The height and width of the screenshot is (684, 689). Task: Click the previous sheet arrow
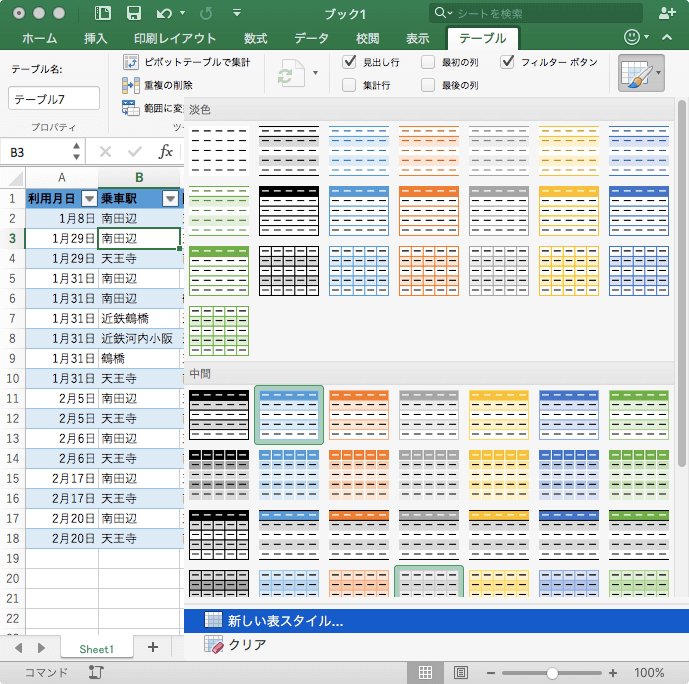pos(18,648)
